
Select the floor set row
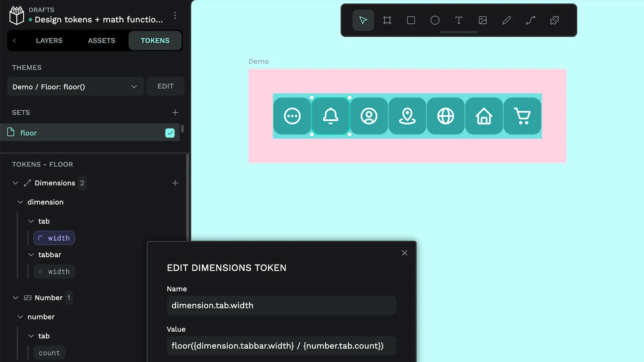pos(90,132)
